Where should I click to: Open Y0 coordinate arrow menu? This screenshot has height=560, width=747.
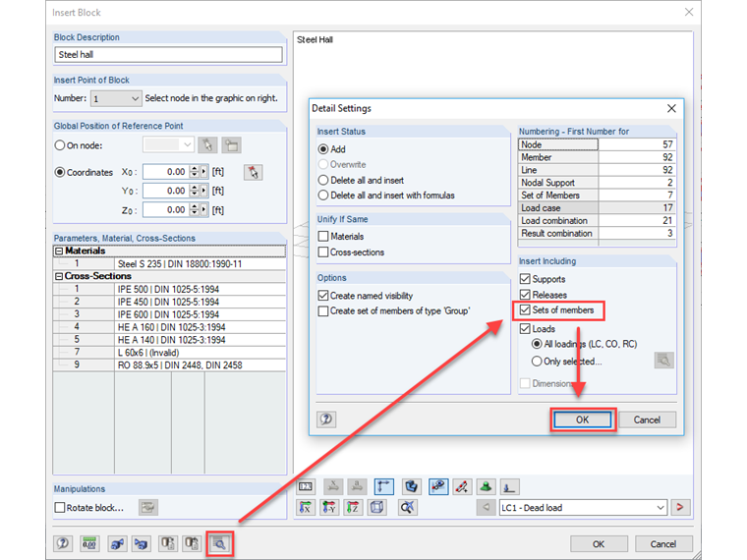pyautogui.click(x=203, y=191)
